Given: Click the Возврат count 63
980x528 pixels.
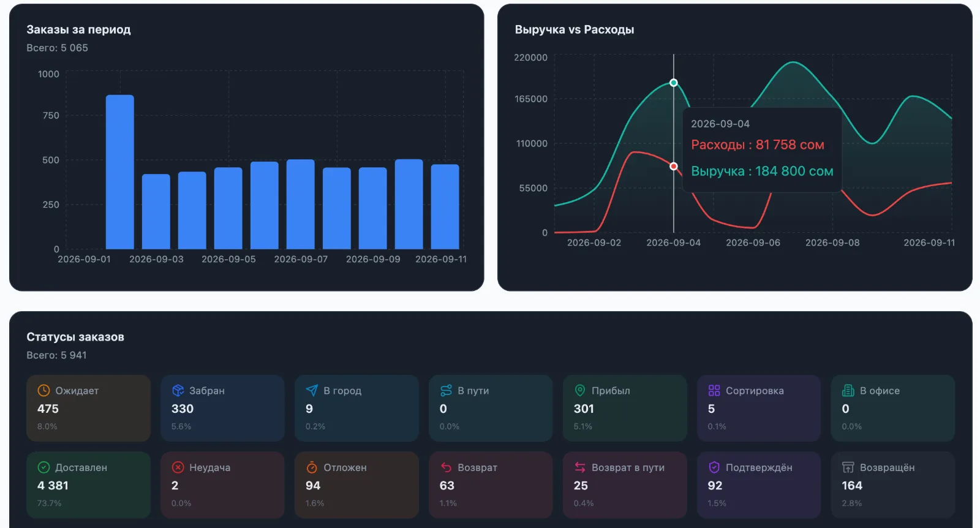Looking at the screenshot, I should click(x=447, y=485).
